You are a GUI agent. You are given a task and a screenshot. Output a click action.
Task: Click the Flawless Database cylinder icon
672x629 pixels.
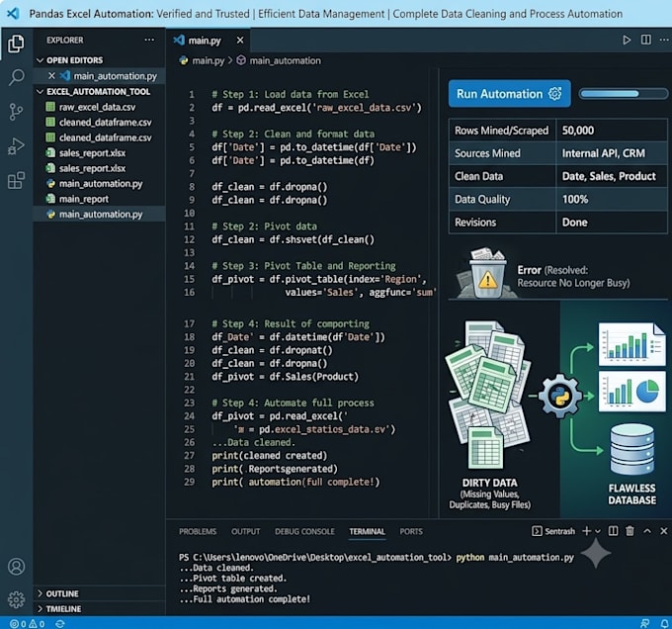click(x=631, y=449)
